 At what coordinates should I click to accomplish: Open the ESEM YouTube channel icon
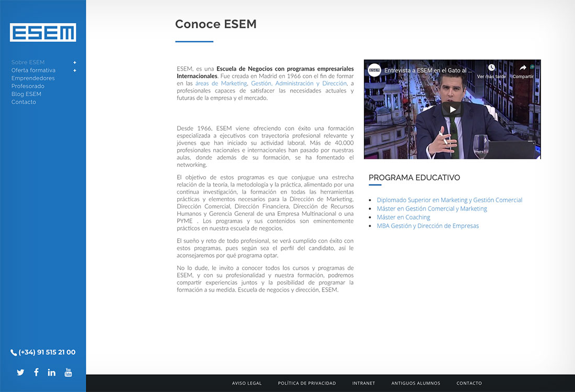click(x=68, y=372)
